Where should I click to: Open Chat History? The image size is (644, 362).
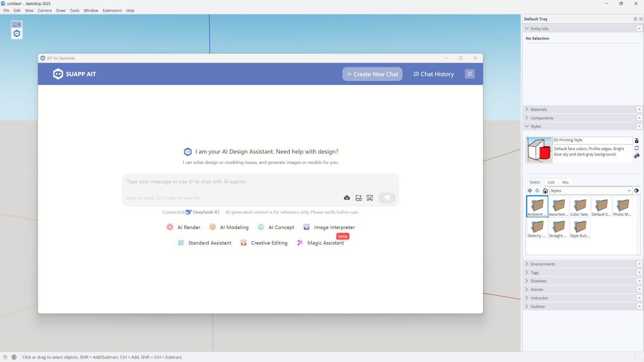434,74
